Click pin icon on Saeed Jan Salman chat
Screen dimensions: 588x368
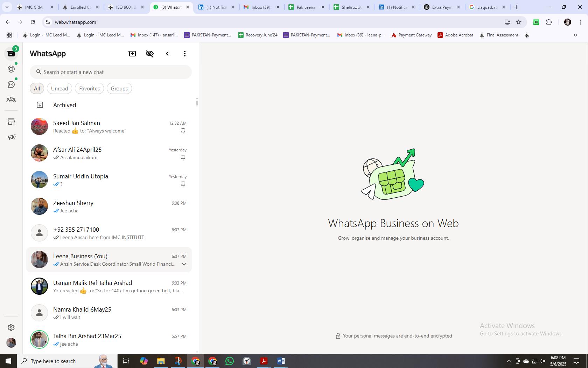coord(183,131)
